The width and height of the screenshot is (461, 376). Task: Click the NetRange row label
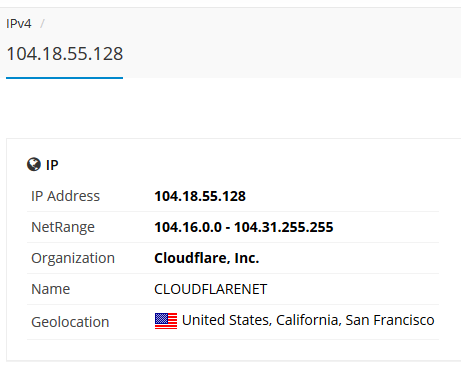(63, 227)
